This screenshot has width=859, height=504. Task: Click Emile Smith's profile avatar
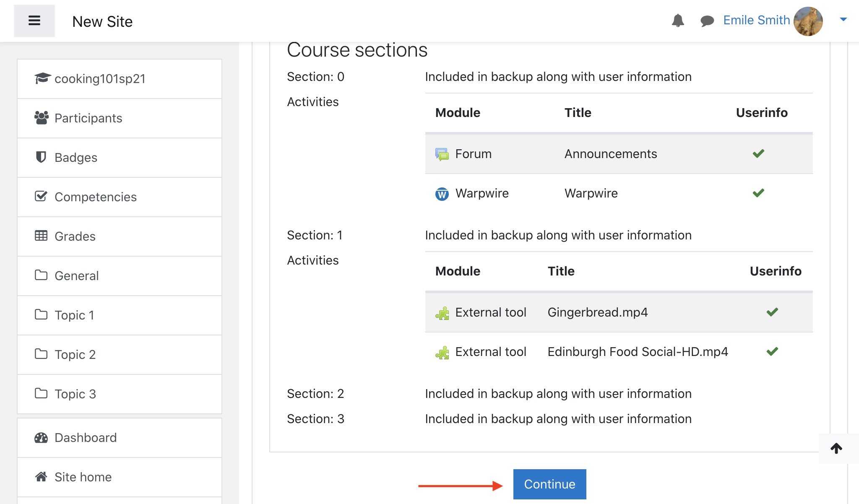pos(808,21)
